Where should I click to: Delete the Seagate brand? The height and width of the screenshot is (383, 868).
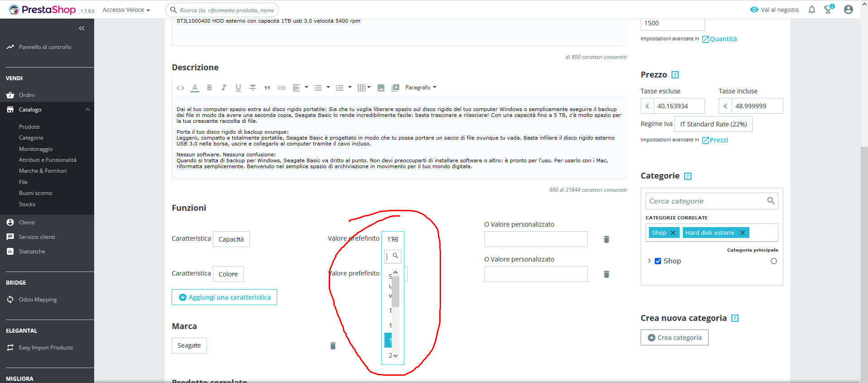coord(333,346)
